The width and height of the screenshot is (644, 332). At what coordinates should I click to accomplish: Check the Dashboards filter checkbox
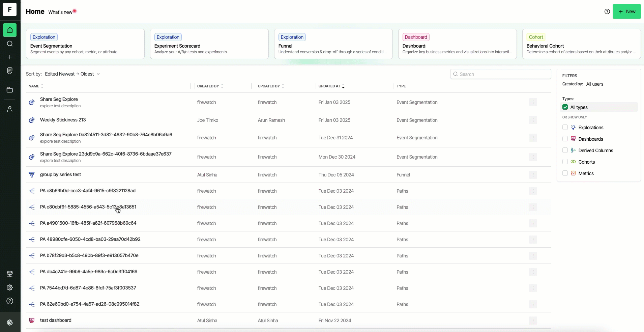pos(565,139)
